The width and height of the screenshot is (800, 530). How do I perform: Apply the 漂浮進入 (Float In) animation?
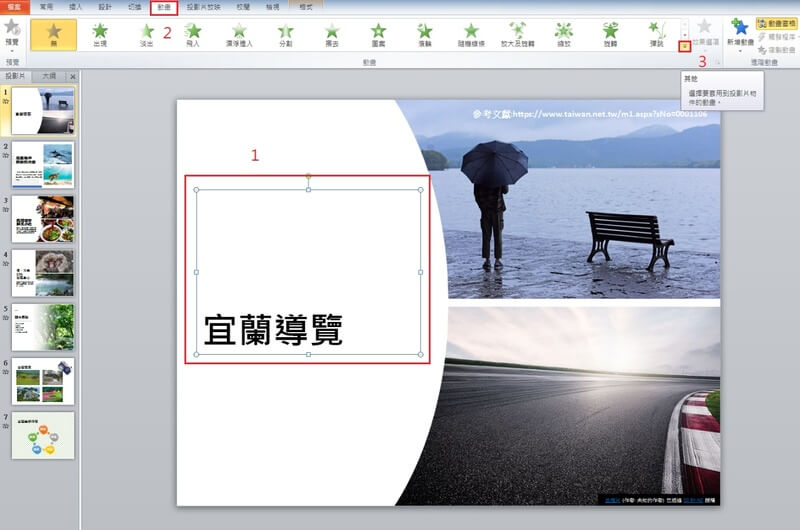point(239,35)
